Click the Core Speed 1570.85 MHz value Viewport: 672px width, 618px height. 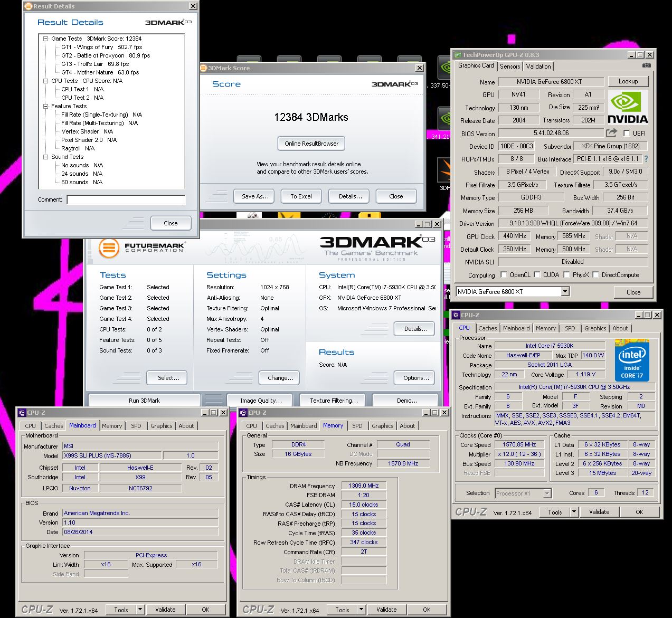click(x=519, y=444)
